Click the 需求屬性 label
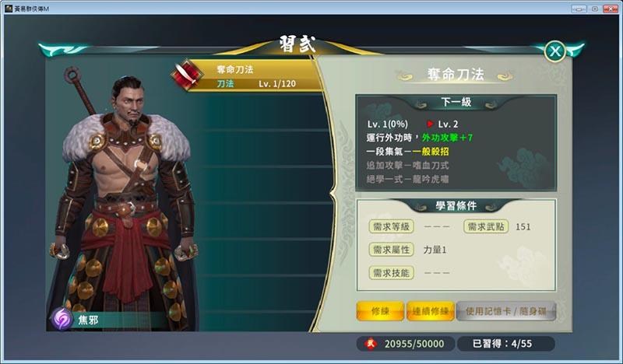The width and height of the screenshot is (623, 364). pyautogui.click(x=392, y=250)
